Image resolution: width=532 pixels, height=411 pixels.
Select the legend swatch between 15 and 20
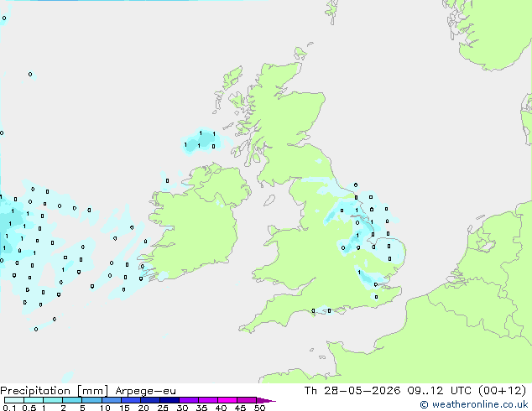coord(130,400)
